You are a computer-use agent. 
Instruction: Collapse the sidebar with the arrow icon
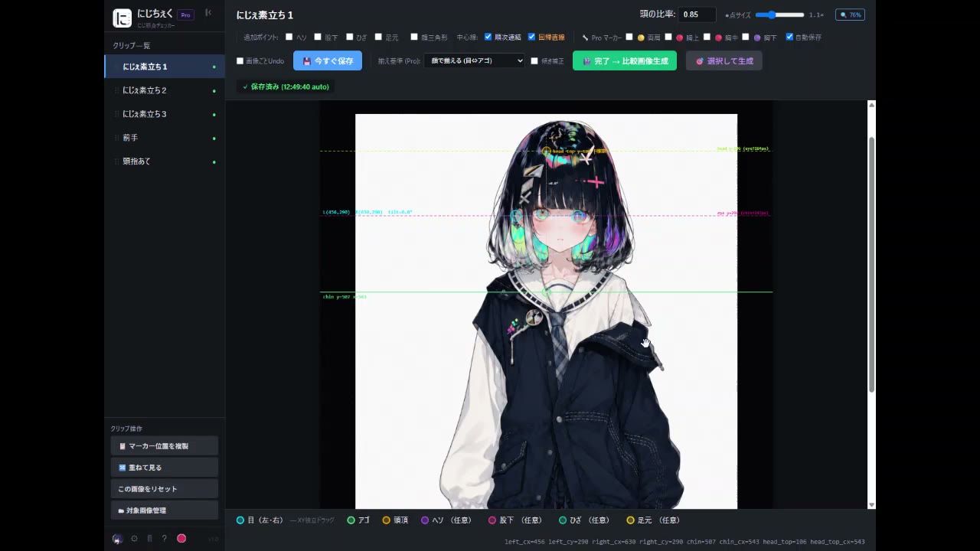[208, 12]
